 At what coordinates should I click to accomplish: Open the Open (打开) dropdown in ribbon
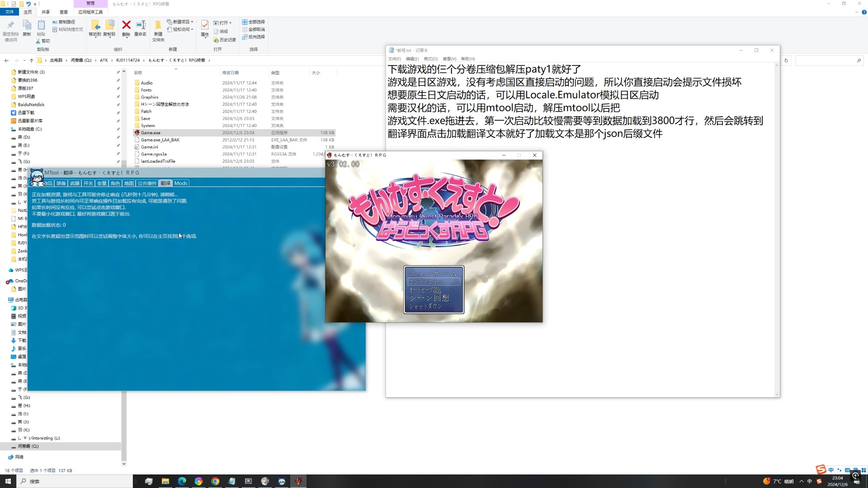(222, 23)
